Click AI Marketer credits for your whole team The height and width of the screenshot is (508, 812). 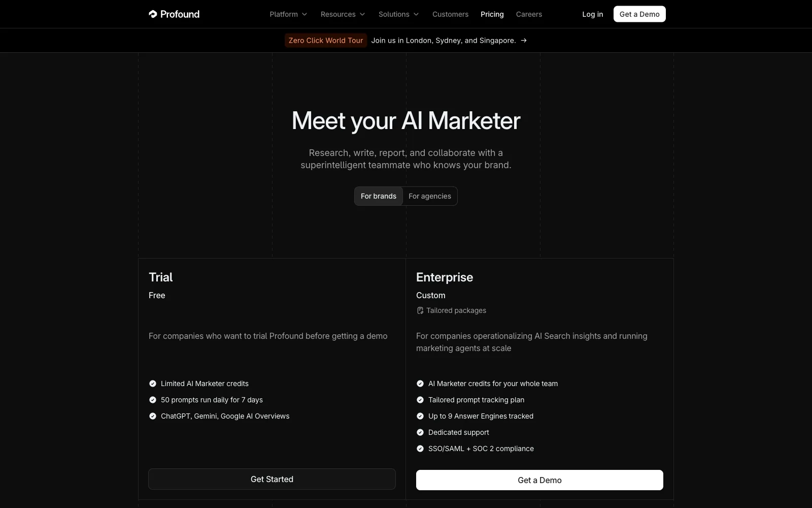coord(493,384)
